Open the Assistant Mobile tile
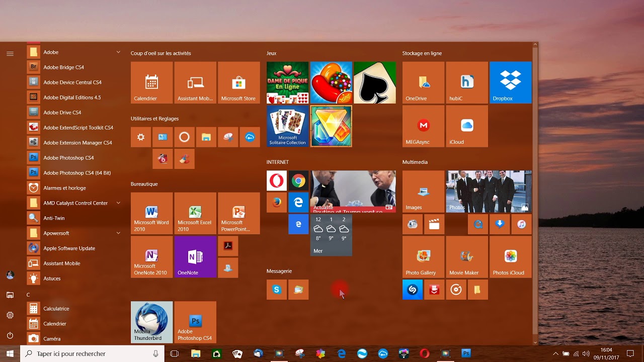This screenshot has width=644, height=362. [x=195, y=82]
